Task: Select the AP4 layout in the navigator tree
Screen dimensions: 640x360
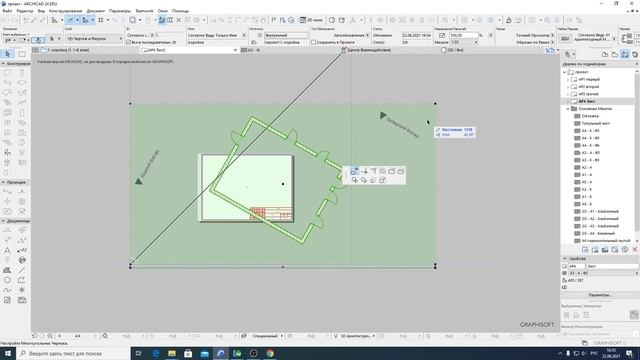Action: click(x=587, y=101)
